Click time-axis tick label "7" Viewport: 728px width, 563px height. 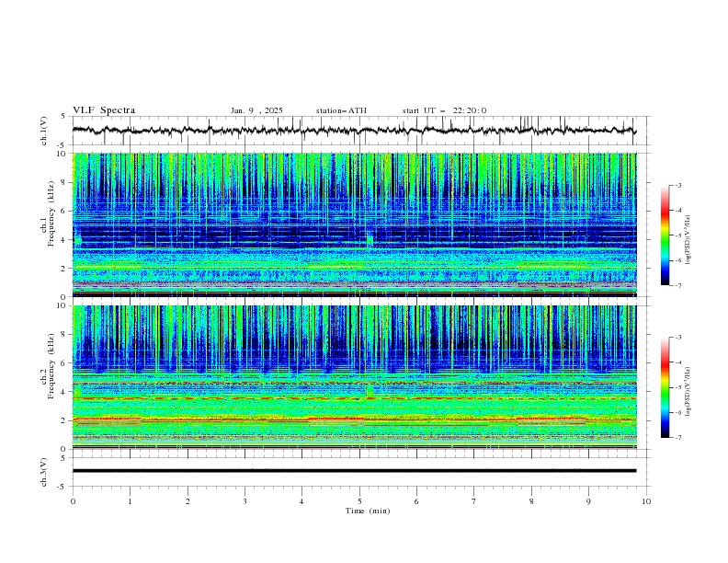[474, 501]
